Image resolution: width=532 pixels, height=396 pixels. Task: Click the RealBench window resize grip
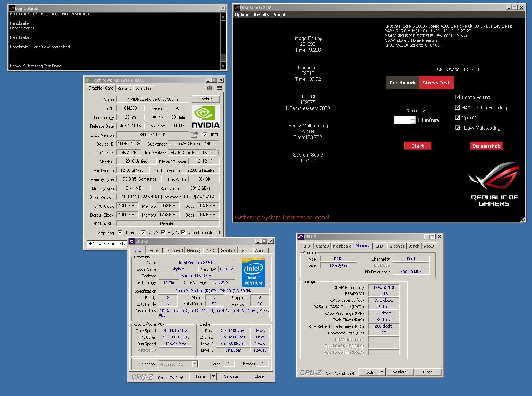(x=523, y=219)
